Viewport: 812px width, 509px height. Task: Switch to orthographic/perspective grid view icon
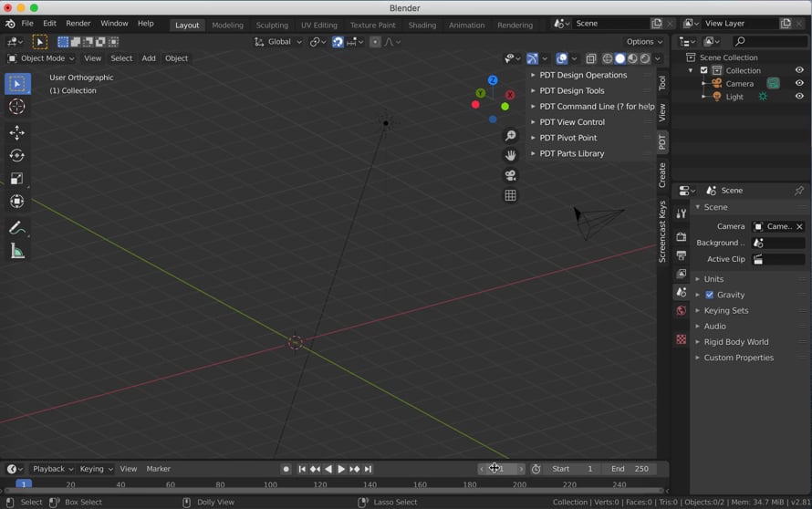pos(511,195)
